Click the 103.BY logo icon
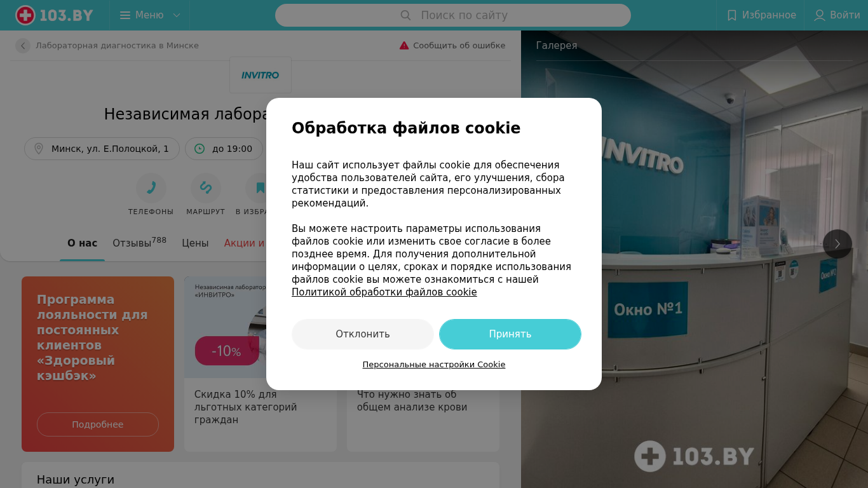The image size is (868, 488). point(25,15)
